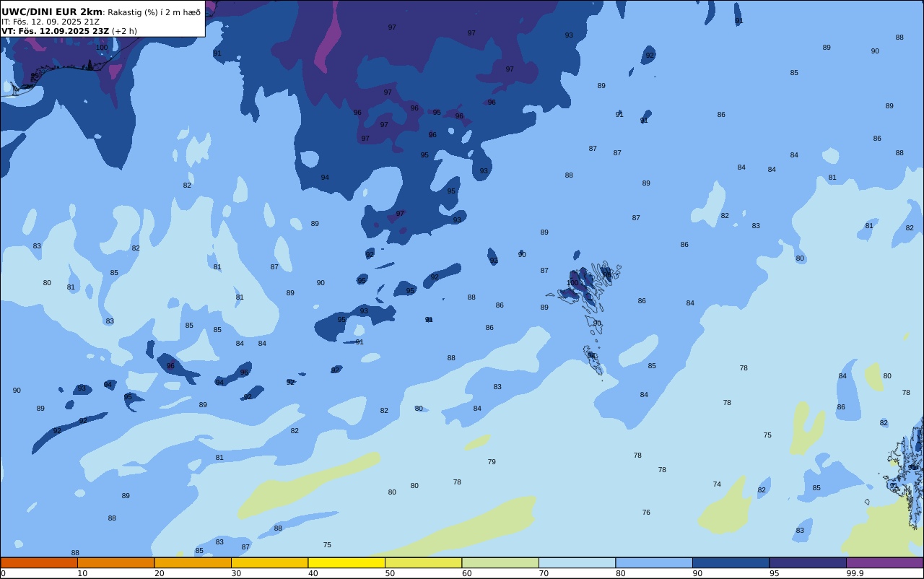924x579 pixels.
Task: Select the dark indigo 95–99.9 legend swatch
Action: pos(808,562)
